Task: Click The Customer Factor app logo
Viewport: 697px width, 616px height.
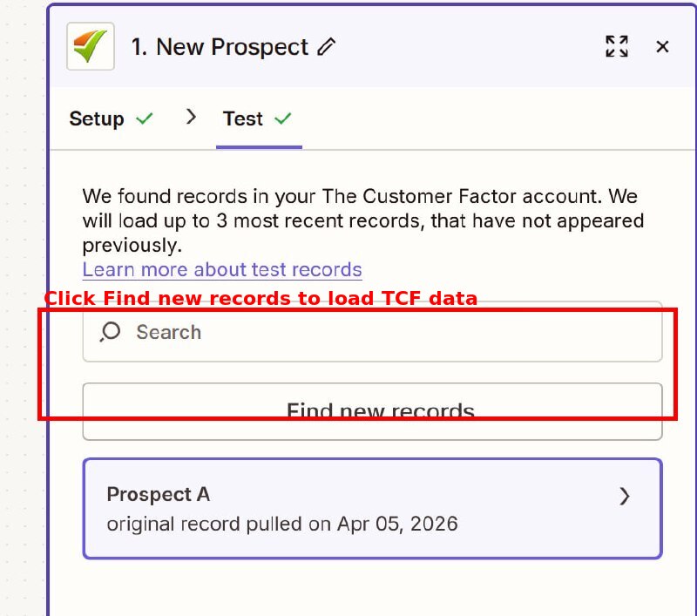Action: (90, 46)
